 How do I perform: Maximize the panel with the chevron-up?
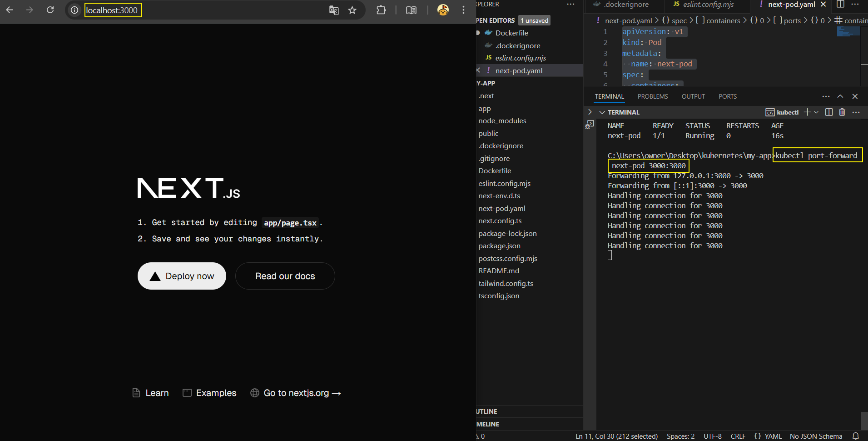[840, 96]
